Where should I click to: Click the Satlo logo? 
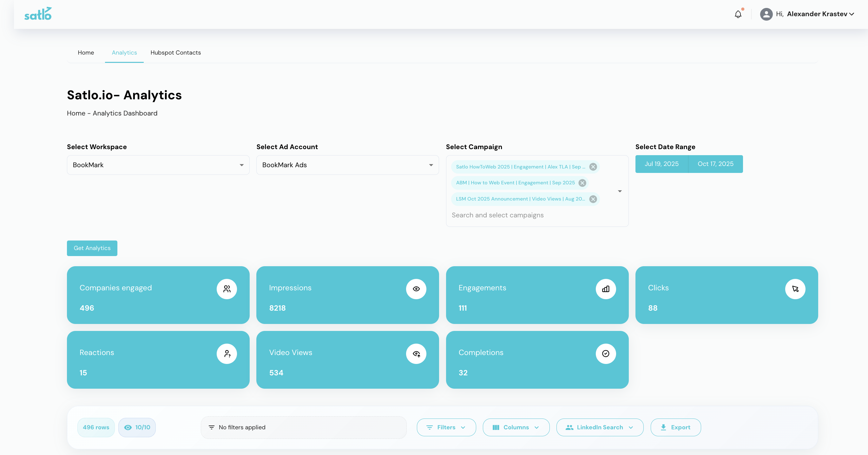click(x=38, y=14)
